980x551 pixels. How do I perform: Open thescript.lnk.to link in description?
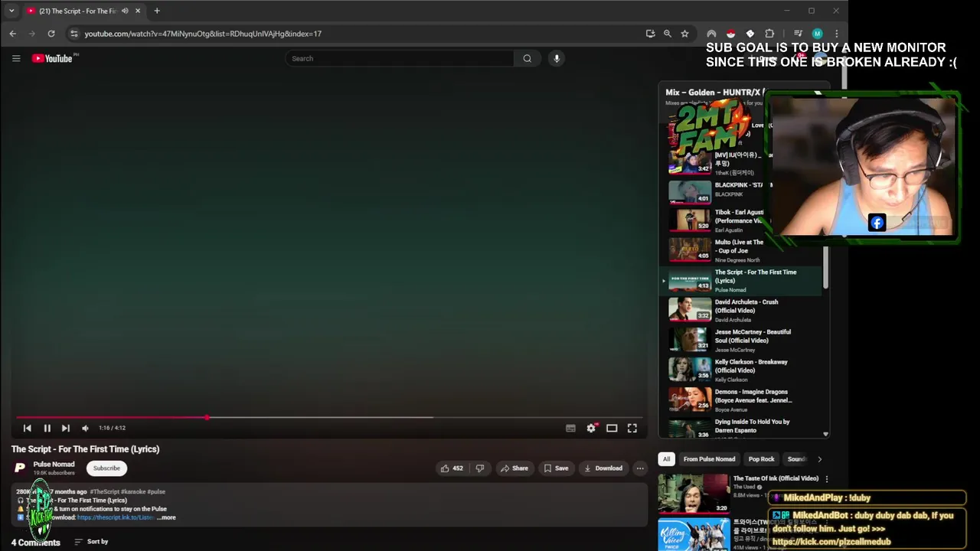[x=116, y=517]
